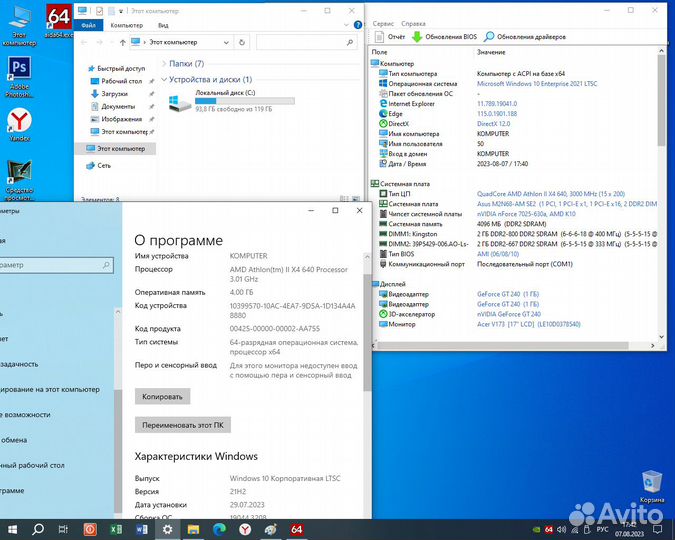The height and width of the screenshot is (540, 675).
Task: Open the notification center icon
Action: [x=658, y=529]
